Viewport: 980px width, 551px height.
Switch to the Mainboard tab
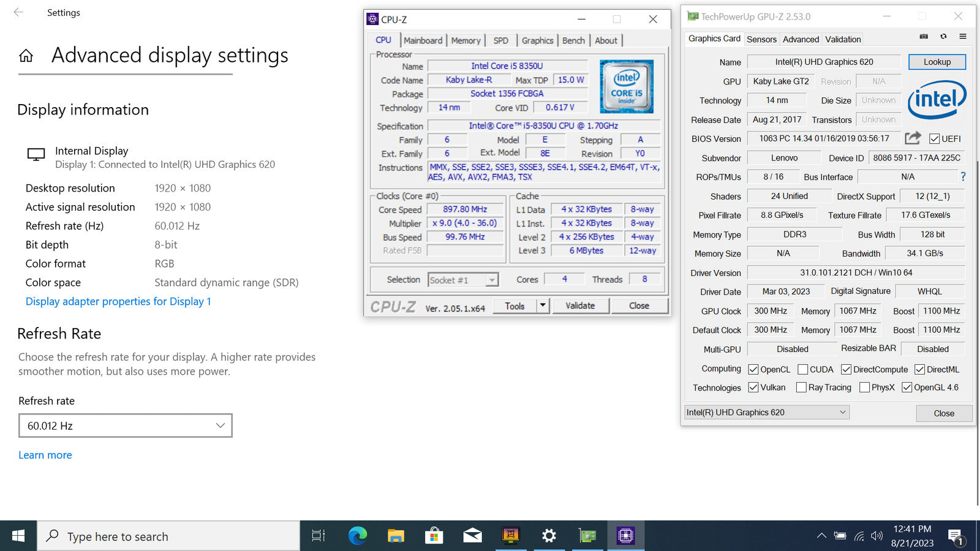[x=423, y=40]
